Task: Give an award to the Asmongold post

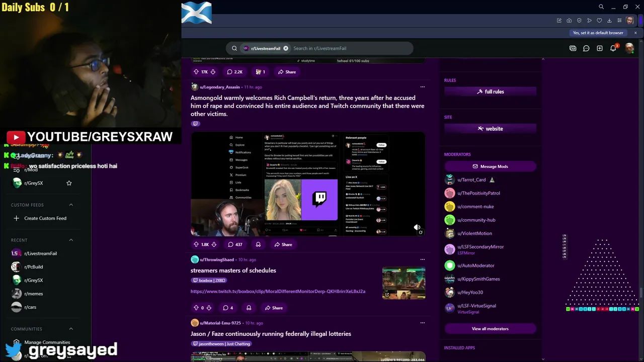Action: tap(258, 244)
